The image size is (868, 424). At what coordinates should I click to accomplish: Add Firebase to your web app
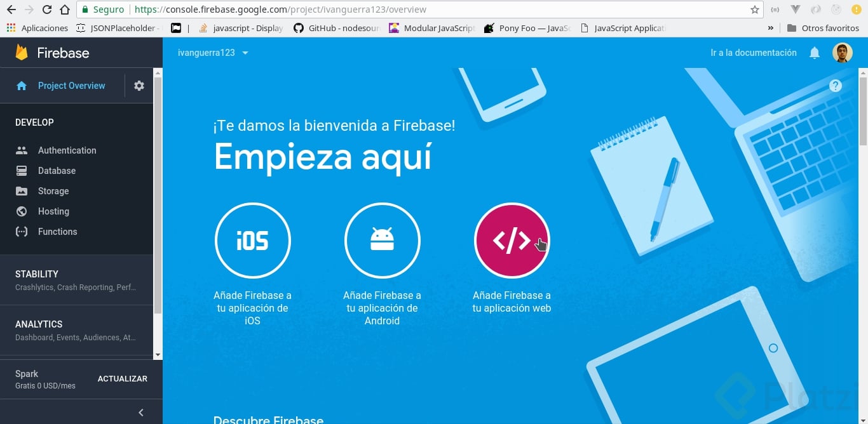coord(512,241)
